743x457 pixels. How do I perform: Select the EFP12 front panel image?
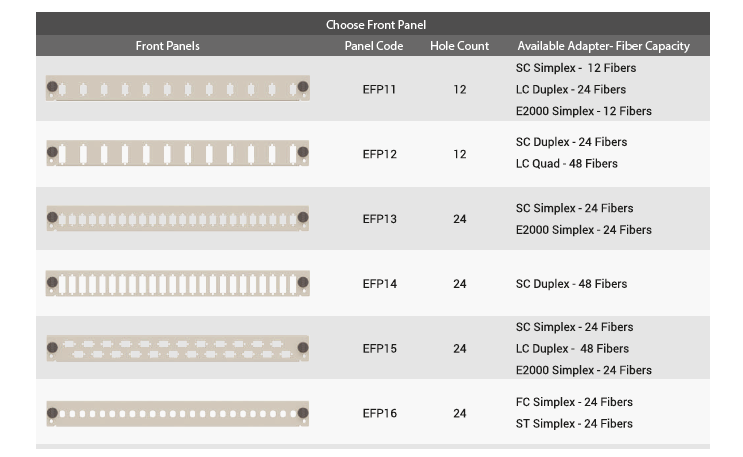(x=177, y=154)
